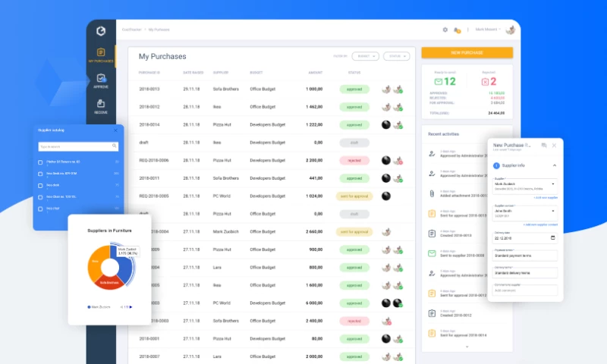The image size is (607, 364).
Task: Focus the Payment terms field
Action: (525, 256)
